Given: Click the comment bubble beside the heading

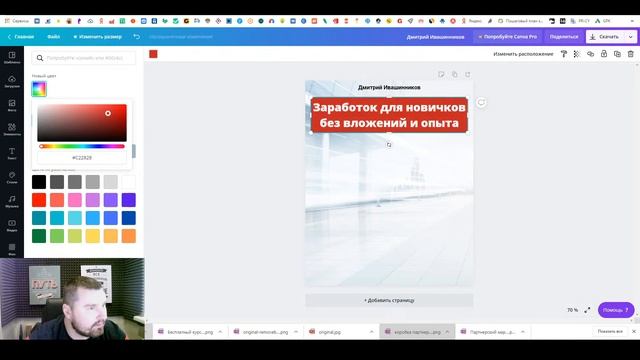Looking at the screenshot, I should [x=481, y=102].
